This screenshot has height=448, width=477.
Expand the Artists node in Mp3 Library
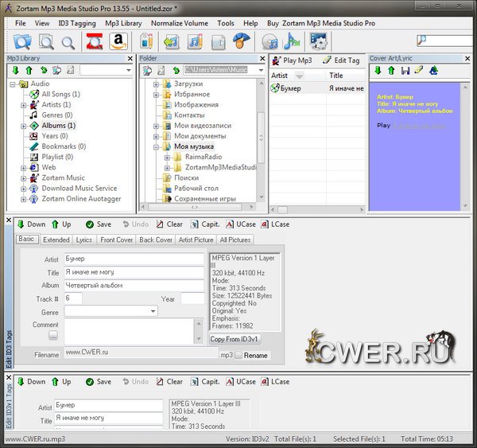coord(24,105)
